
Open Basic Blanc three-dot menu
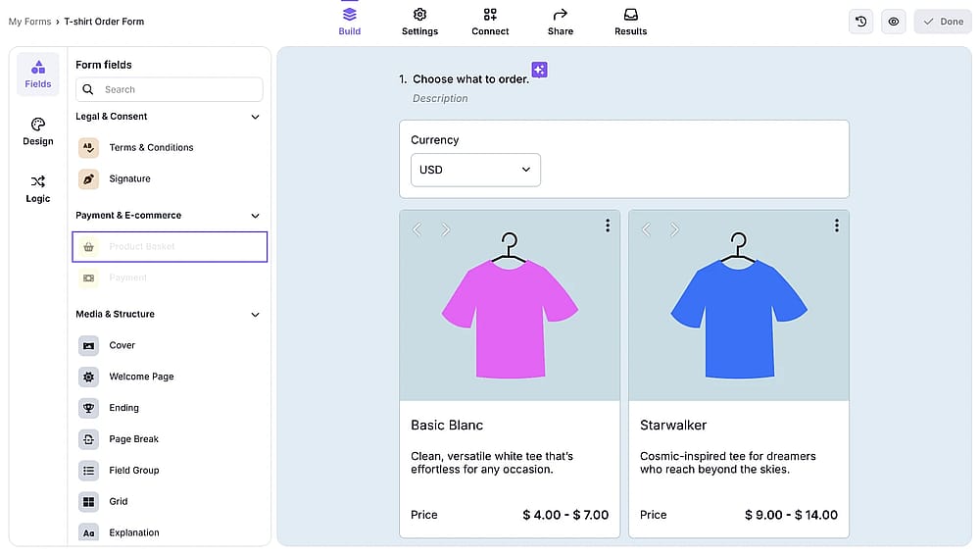coord(608,226)
